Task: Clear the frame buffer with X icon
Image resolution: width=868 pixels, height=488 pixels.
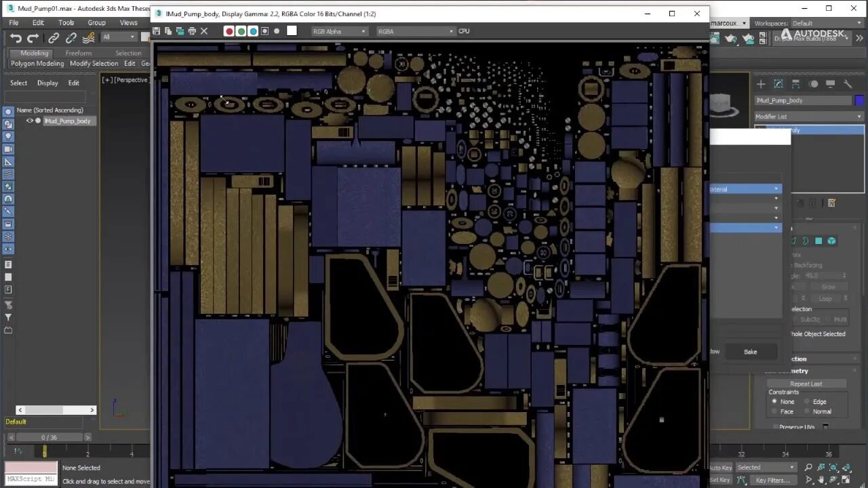Action: (x=204, y=31)
